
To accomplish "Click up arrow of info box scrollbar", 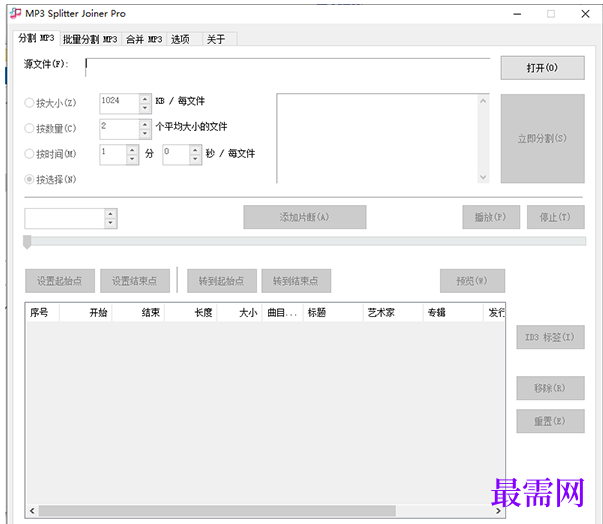I will coord(483,101).
